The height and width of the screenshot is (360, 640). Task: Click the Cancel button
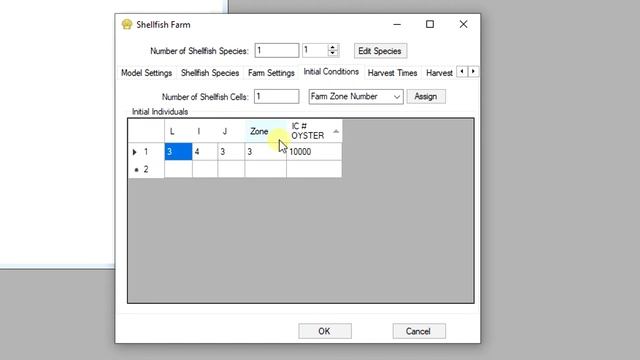tap(419, 331)
